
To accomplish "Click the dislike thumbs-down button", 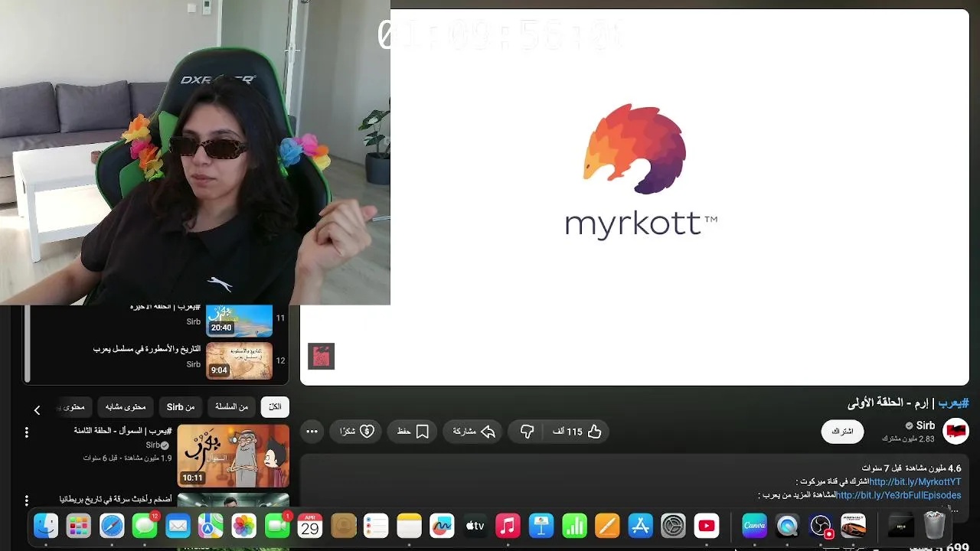I will 527,432.
